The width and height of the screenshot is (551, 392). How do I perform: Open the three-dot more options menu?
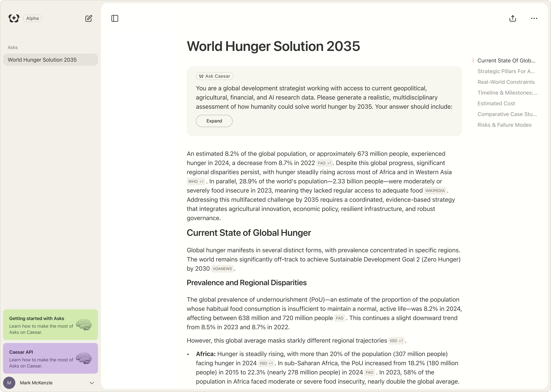point(534,18)
